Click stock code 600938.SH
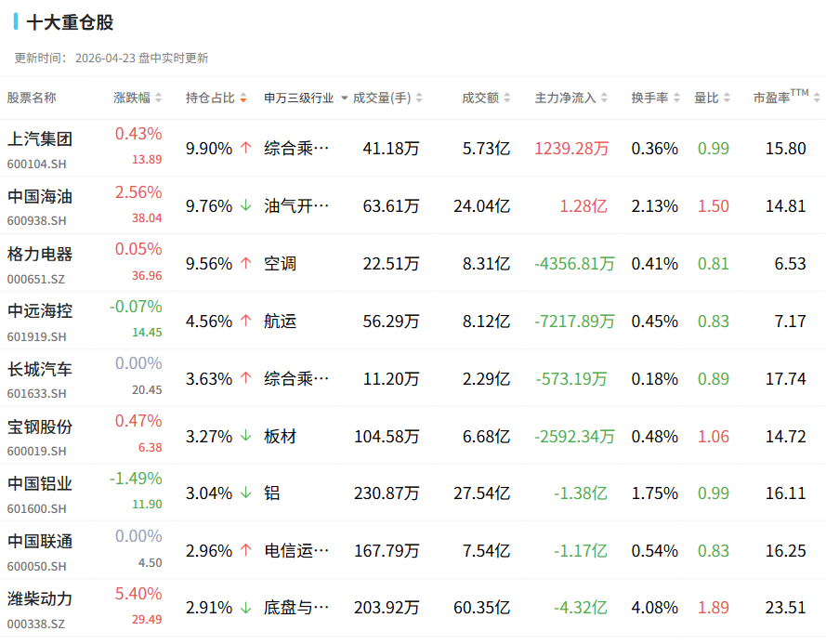826x644 pixels. click(x=37, y=221)
